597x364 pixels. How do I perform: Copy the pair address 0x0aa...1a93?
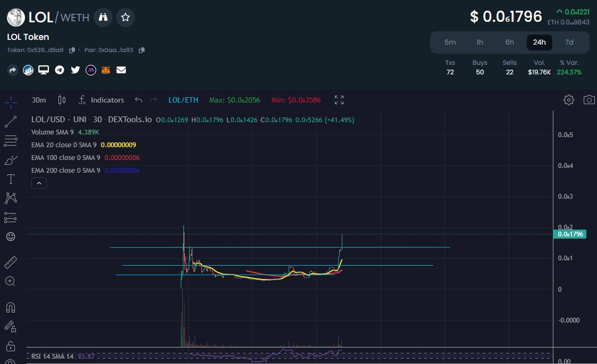pos(141,50)
